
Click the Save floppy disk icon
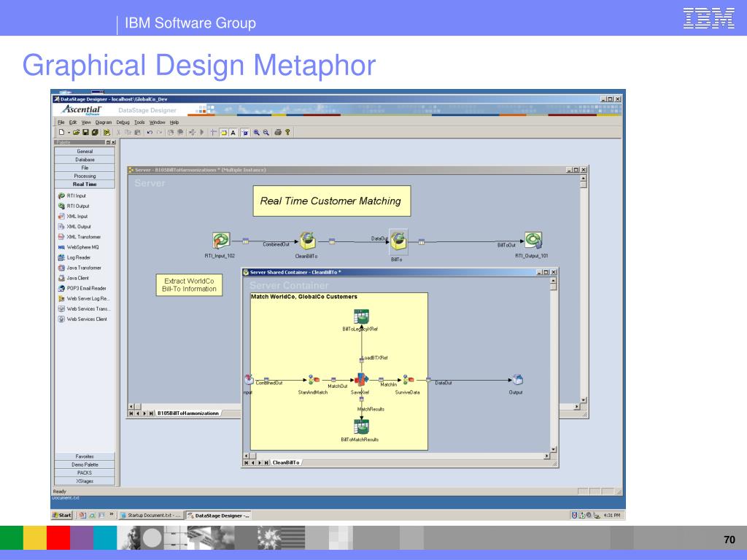pos(86,133)
